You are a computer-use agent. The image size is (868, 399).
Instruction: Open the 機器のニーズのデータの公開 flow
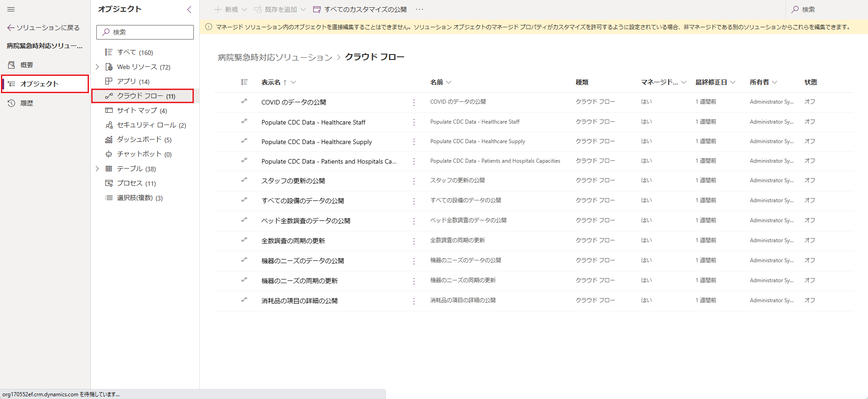302,261
